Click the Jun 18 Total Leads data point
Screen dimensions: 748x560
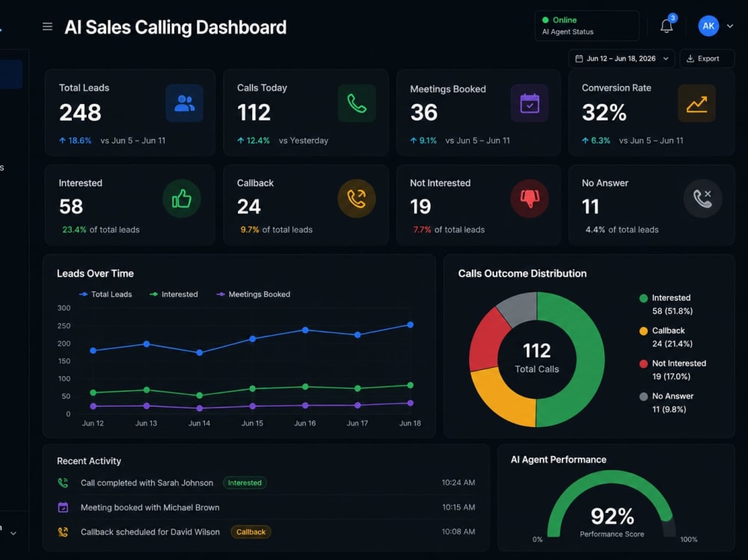[410, 324]
